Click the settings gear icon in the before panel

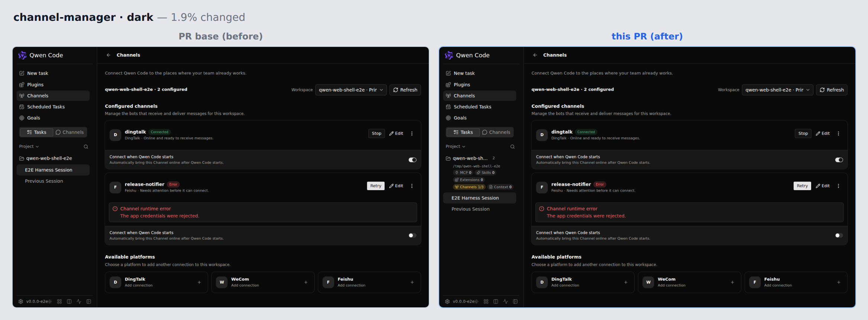click(21, 301)
